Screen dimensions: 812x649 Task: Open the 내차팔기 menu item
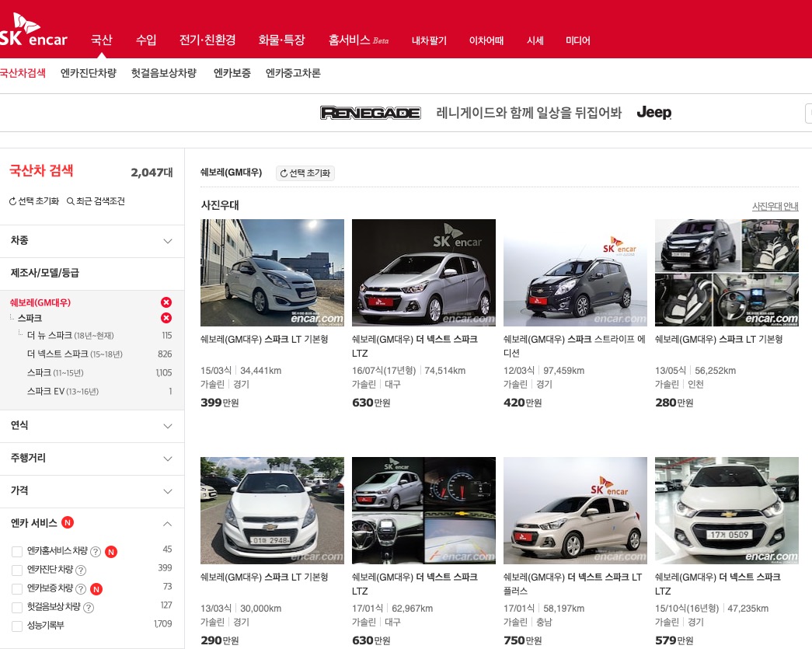(x=429, y=40)
